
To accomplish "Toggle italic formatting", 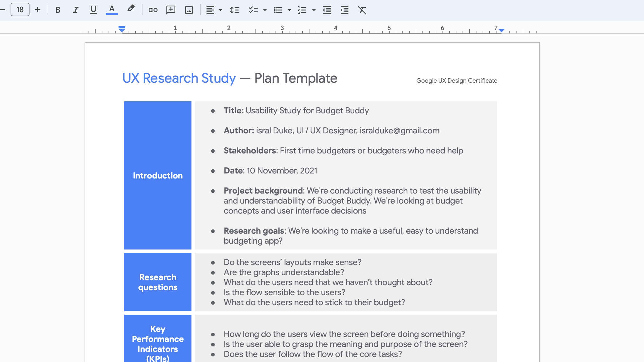I will [75, 10].
